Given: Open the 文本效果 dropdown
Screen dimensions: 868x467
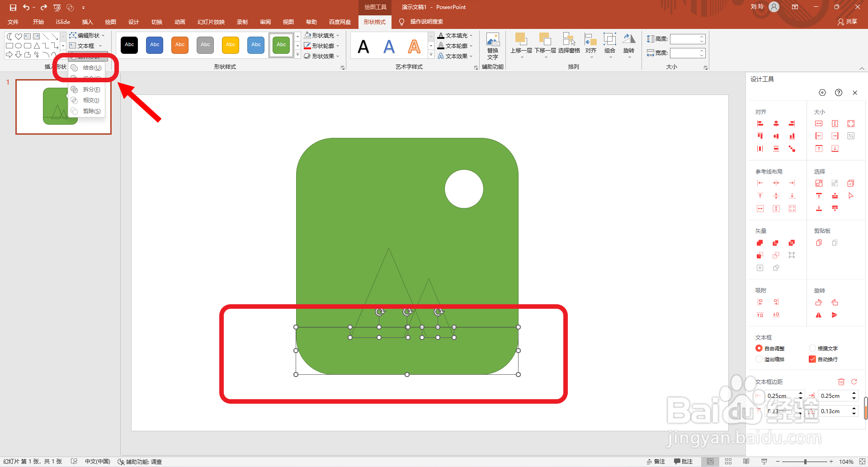Looking at the screenshot, I should [455, 56].
